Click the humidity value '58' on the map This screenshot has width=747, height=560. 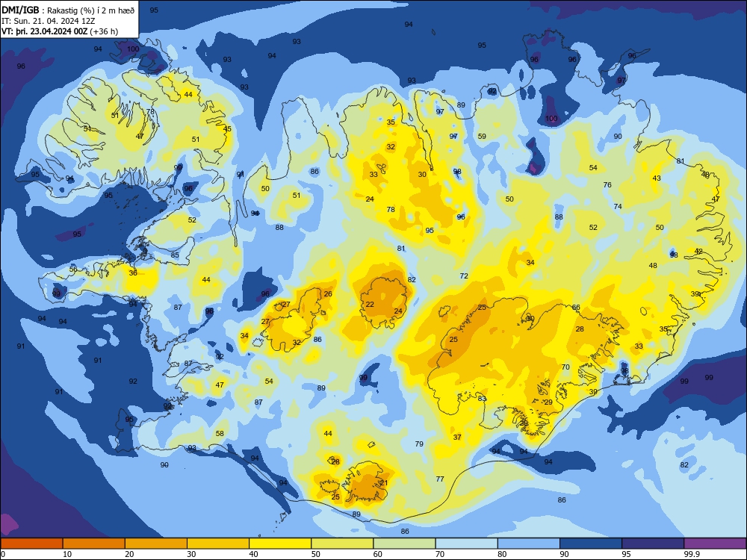[220, 433]
